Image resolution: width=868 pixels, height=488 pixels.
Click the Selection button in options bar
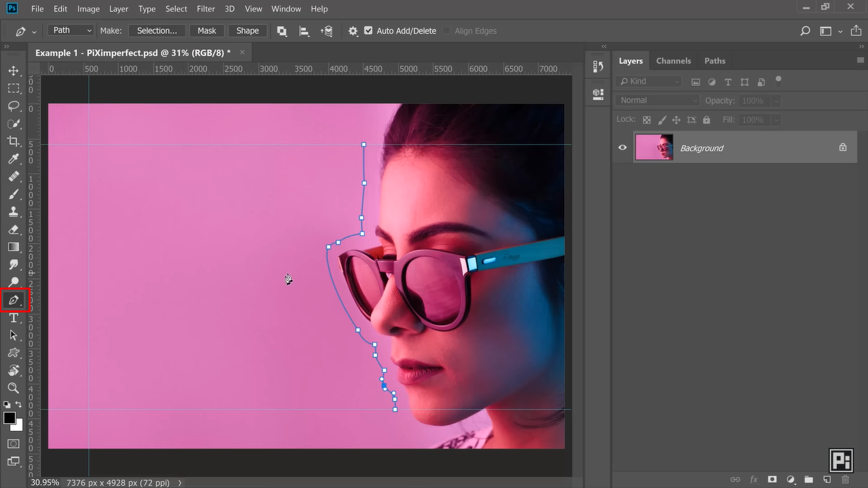pyautogui.click(x=156, y=30)
